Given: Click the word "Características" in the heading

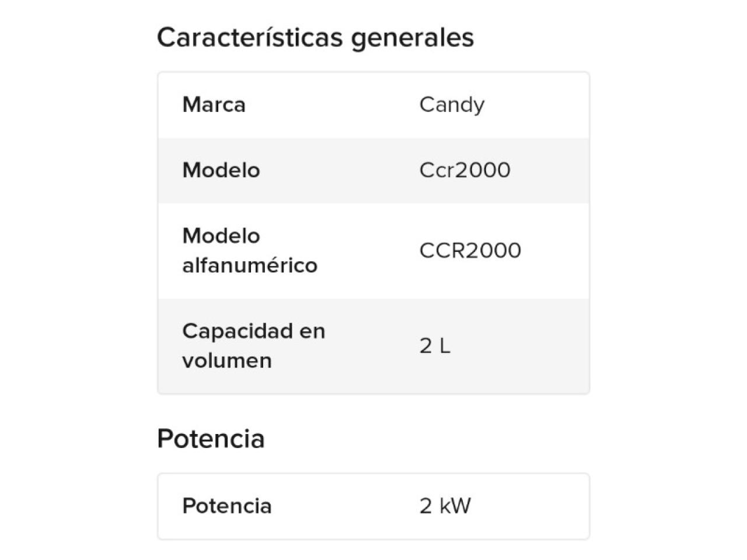Looking at the screenshot, I should pos(249,37).
